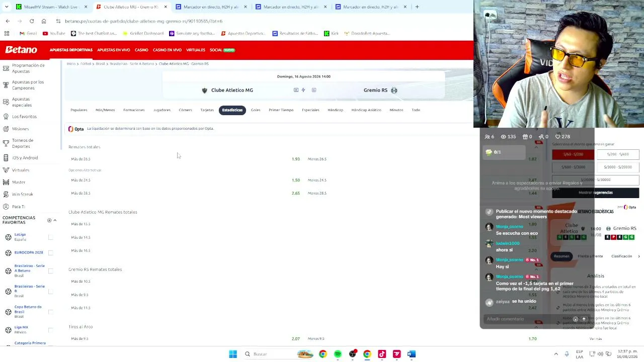Image resolution: width=644 pixels, height=362 pixels.
Task: Click the lightning bolt icon in match header
Action: pos(303,90)
